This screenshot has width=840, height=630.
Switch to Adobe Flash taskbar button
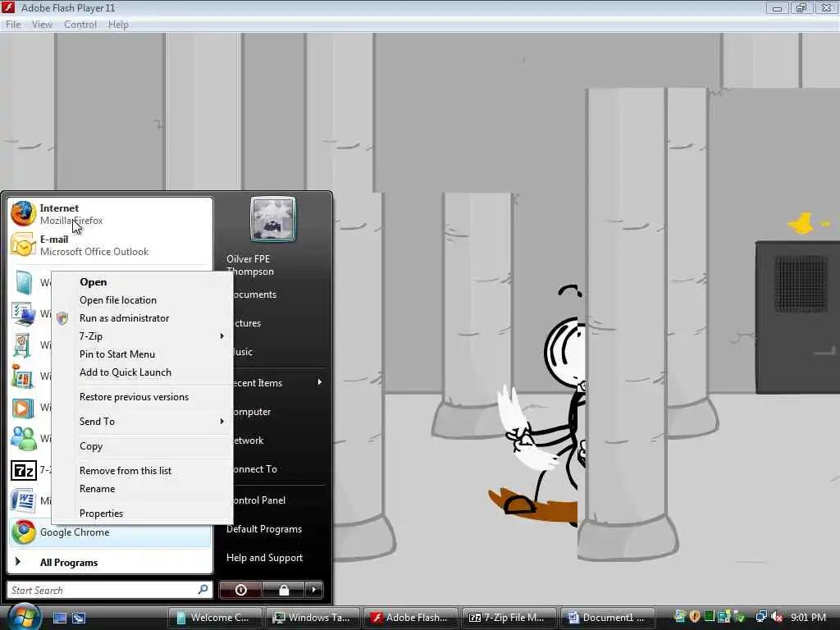click(x=411, y=618)
